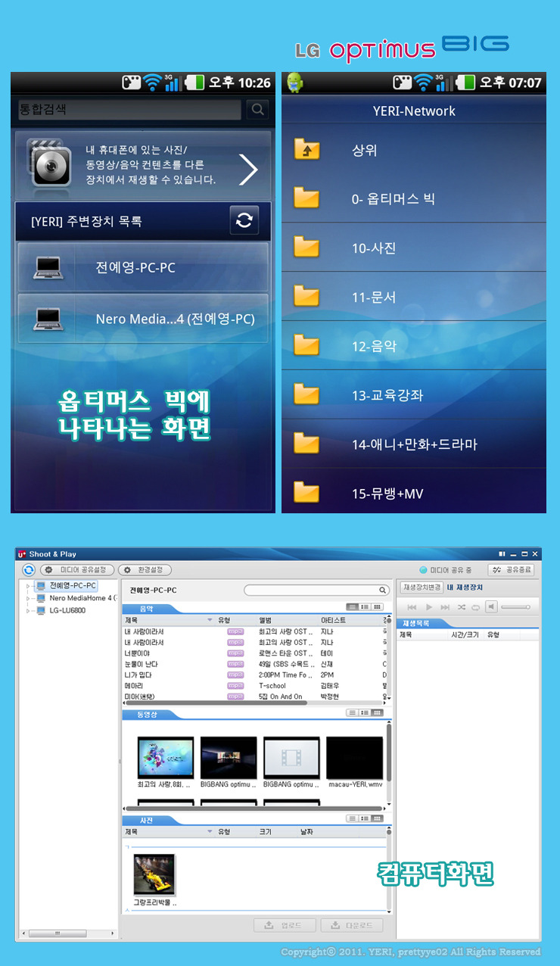Select the 최고의 사랑.8회 video thumbnail
The height and width of the screenshot is (966, 560).
[x=166, y=758]
